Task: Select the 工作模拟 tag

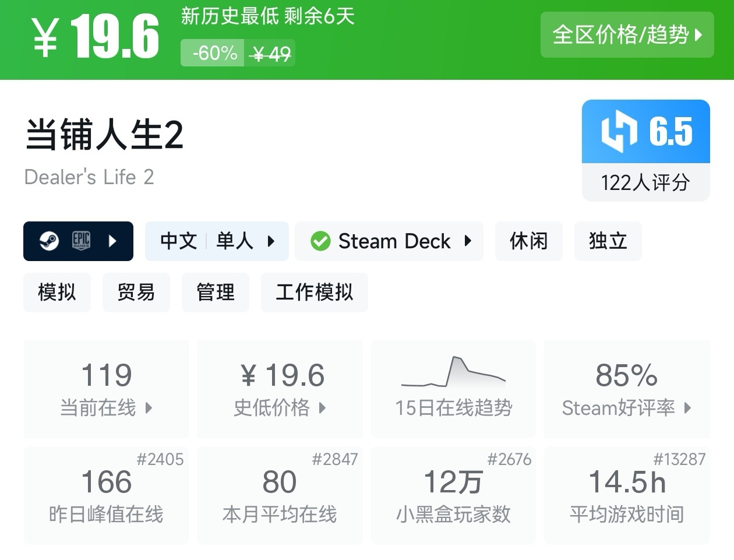Action: click(315, 292)
